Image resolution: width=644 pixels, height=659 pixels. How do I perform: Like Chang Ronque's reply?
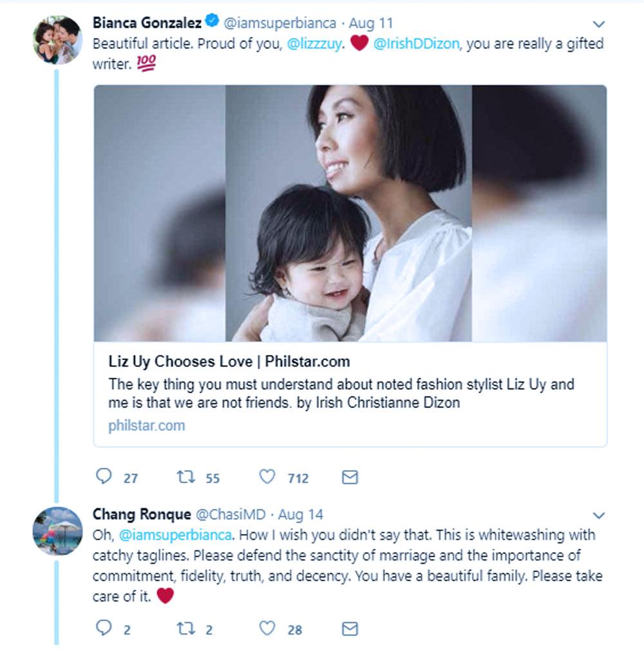pos(267,629)
